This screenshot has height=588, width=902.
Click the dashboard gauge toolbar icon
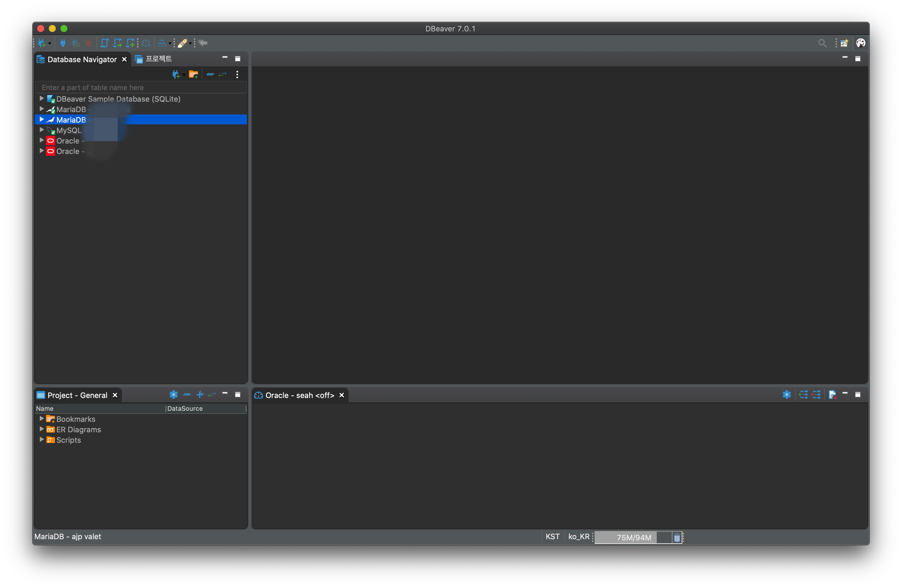(x=146, y=43)
